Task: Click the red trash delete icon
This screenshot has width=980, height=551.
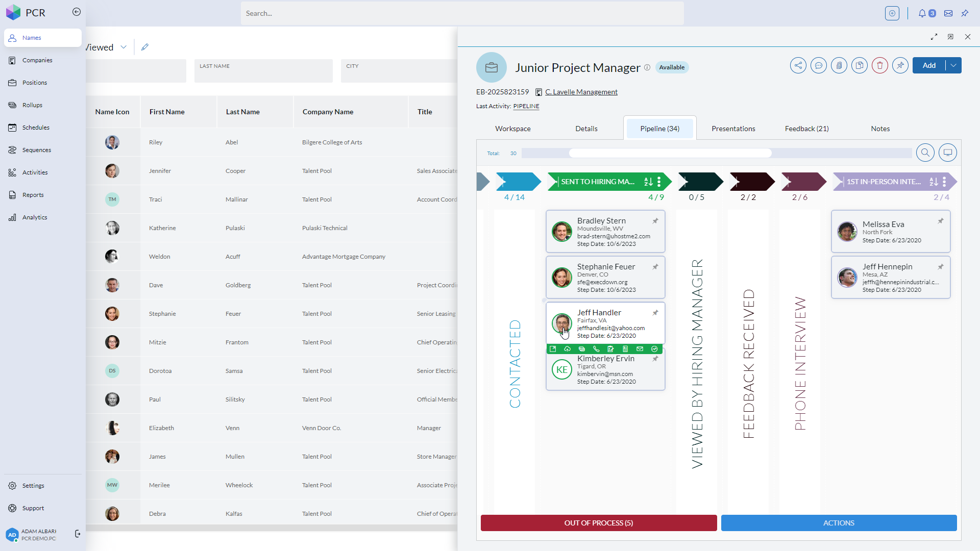Action: point(880,65)
